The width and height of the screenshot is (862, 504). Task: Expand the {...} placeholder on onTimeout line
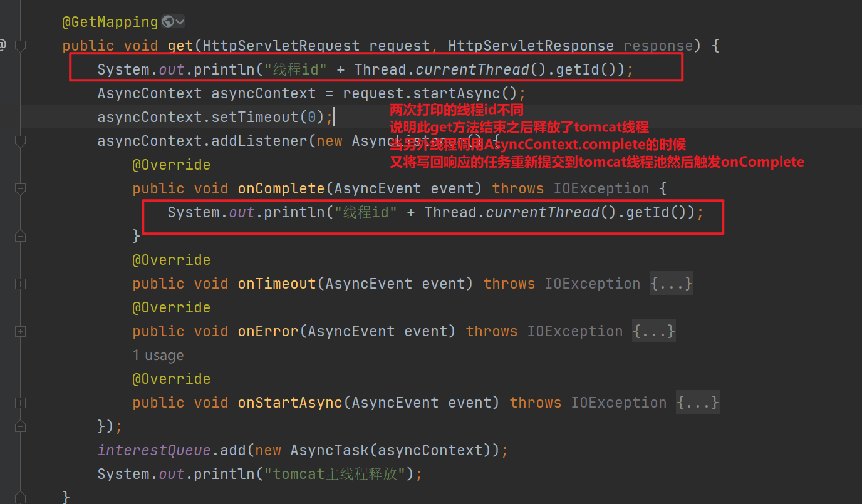[671, 284]
